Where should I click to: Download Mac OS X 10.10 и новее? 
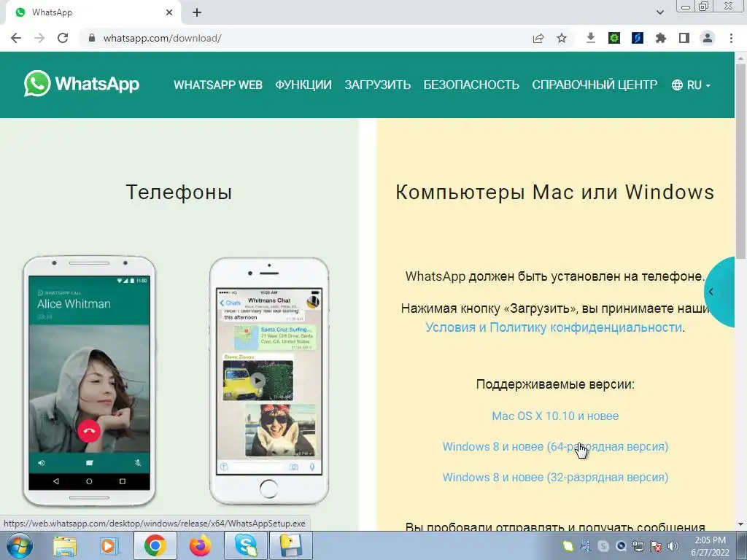[555, 416]
